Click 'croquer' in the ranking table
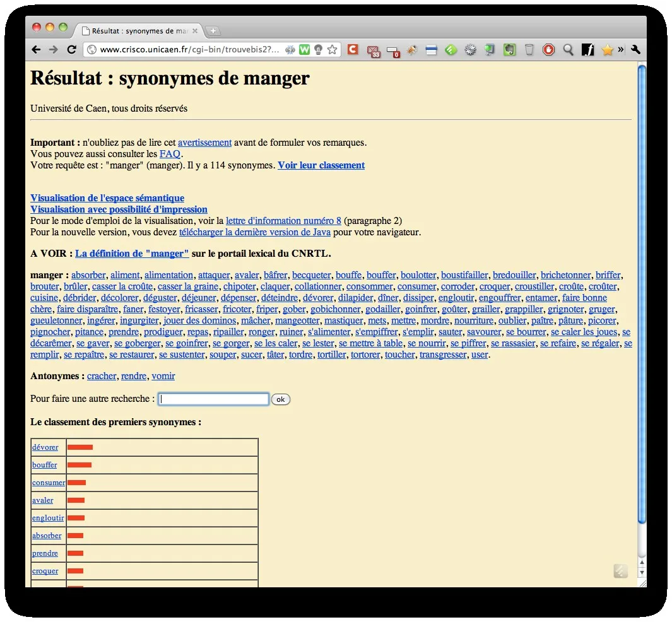 click(x=45, y=571)
